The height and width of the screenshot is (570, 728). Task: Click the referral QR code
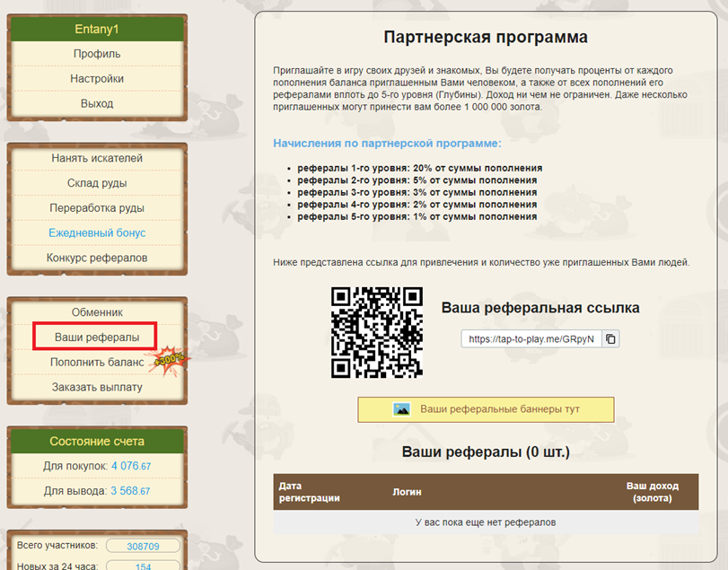376,332
